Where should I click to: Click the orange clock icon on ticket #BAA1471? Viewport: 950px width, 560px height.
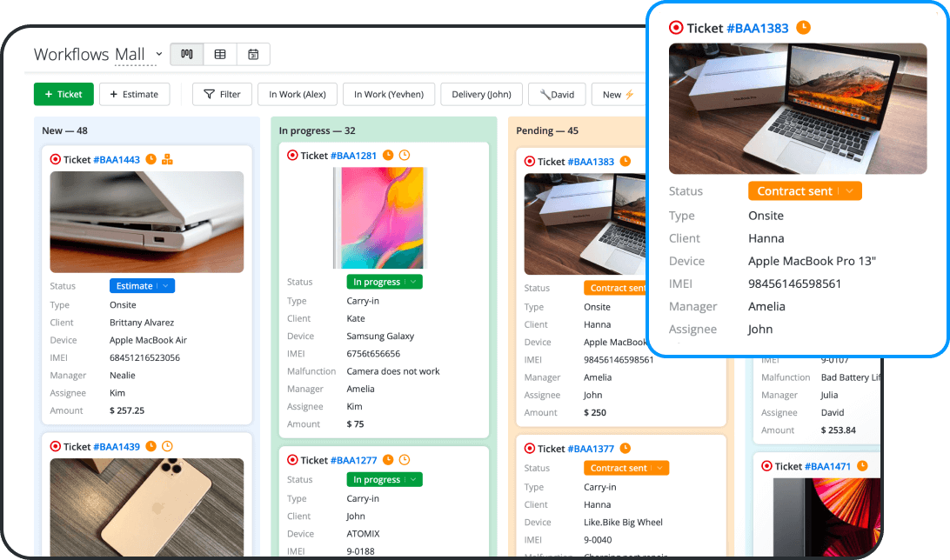(x=861, y=465)
